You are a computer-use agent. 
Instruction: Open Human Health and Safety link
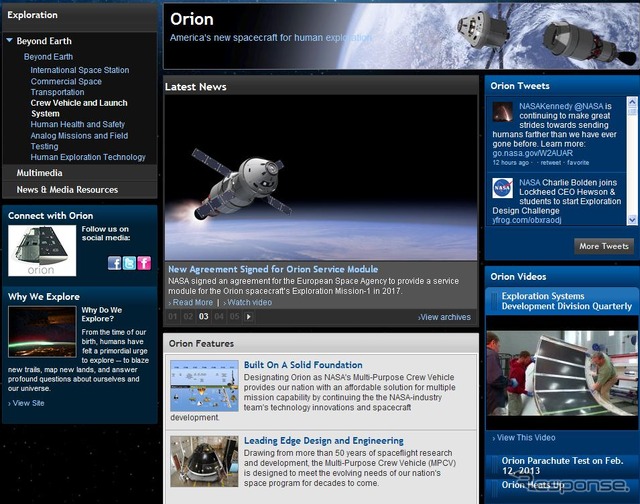click(78, 124)
